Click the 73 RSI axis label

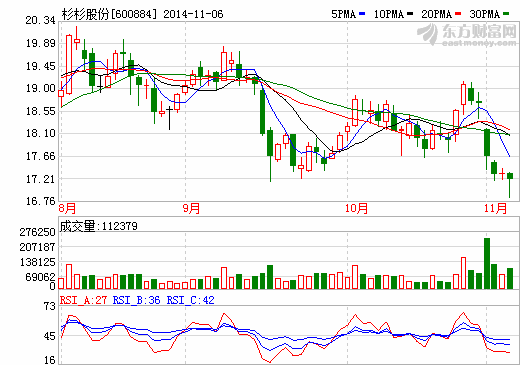point(50,306)
